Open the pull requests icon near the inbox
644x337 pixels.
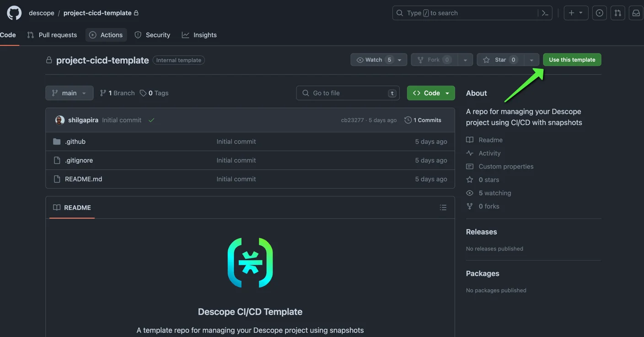(x=617, y=12)
